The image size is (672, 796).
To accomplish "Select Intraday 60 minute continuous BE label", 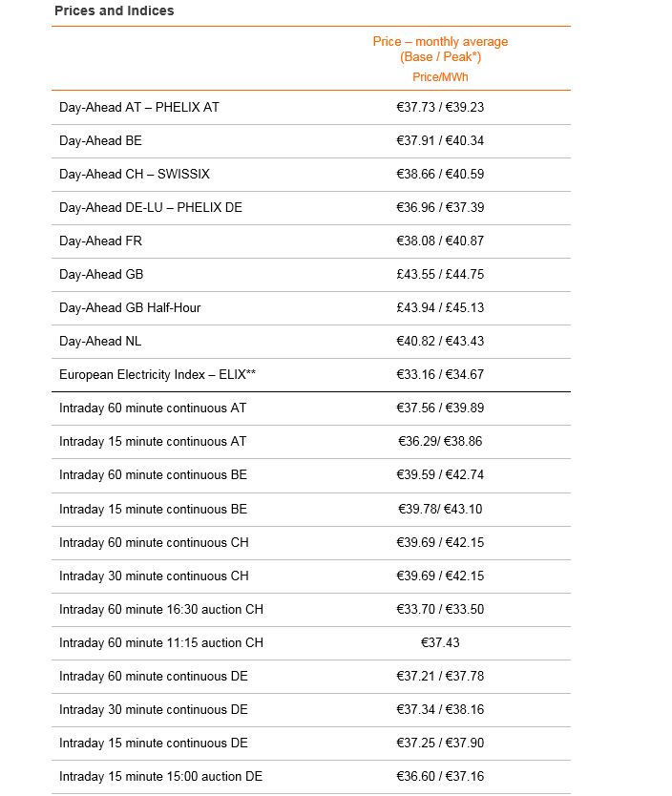I will pos(154,474).
